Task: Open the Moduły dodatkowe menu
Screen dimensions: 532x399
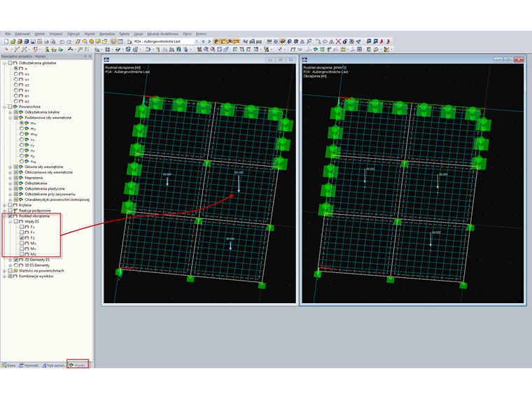Action: tap(162, 34)
